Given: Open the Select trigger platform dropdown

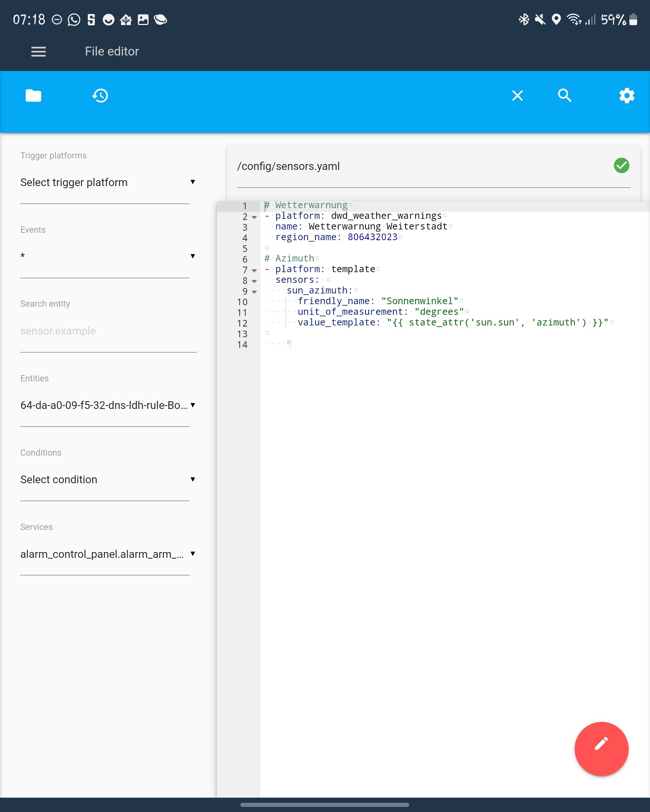Looking at the screenshot, I should (106, 182).
